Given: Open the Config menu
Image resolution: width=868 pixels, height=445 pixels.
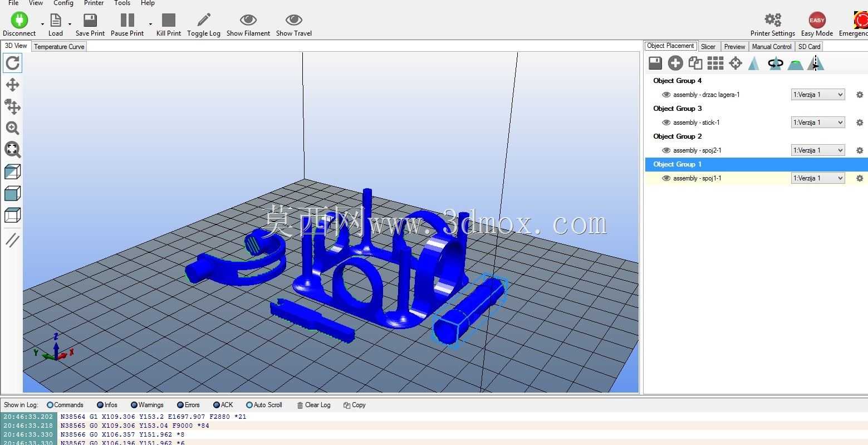Looking at the screenshot, I should tap(63, 3).
